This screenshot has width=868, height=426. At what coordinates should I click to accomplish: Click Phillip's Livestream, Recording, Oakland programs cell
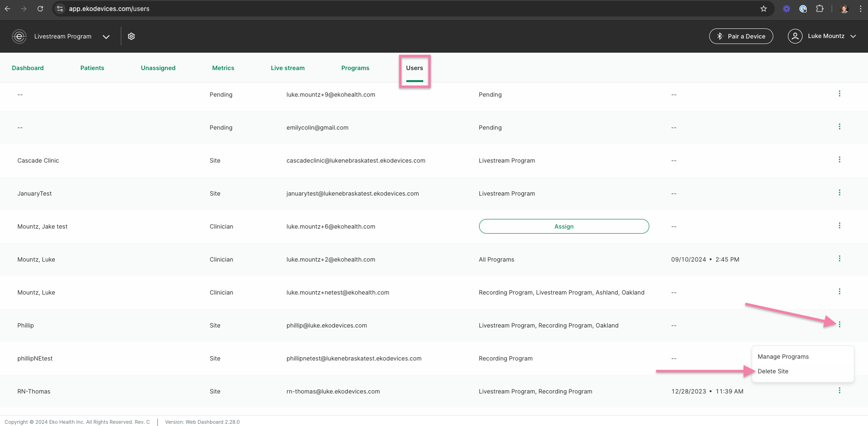549,325
